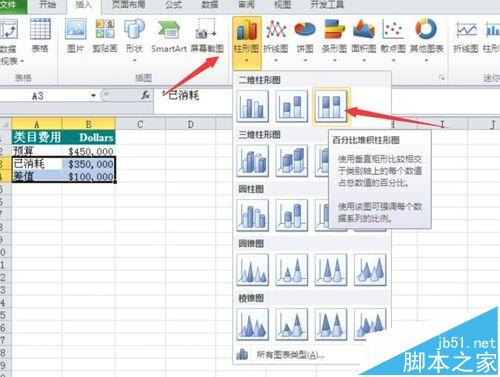Screen dimensions: 500x377
Task: Select cell containing 差值
Action: point(37,176)
